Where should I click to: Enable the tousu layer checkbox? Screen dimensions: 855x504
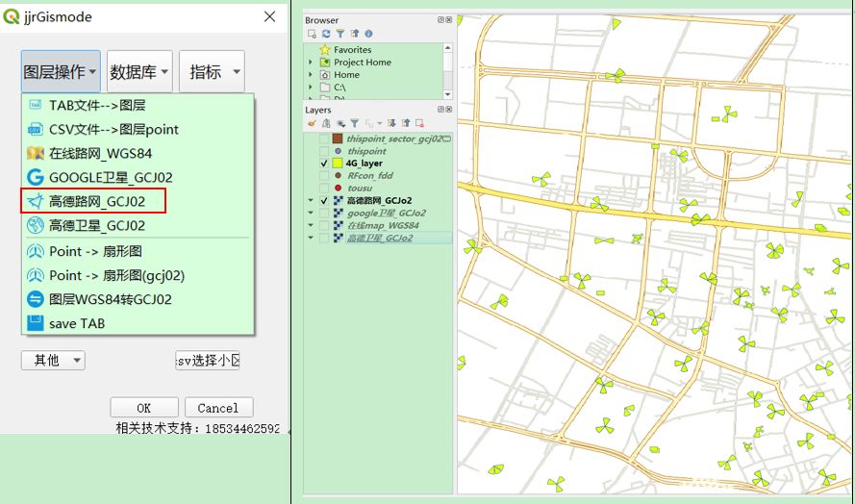(324, 189)
